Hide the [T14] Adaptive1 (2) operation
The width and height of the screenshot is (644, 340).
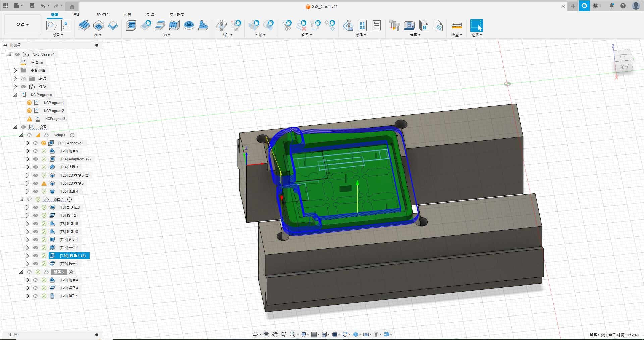[x=36, y=159]
